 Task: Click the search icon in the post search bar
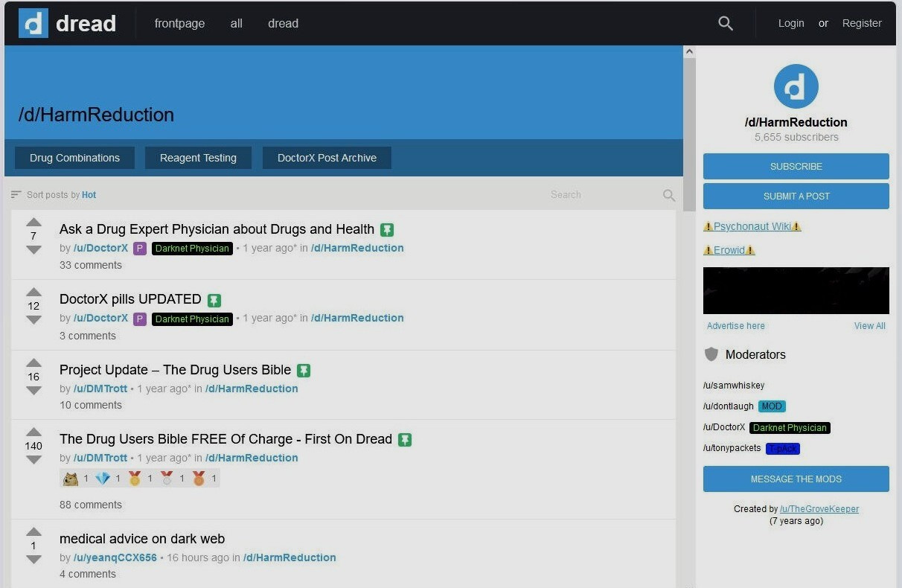coord(669,195)
